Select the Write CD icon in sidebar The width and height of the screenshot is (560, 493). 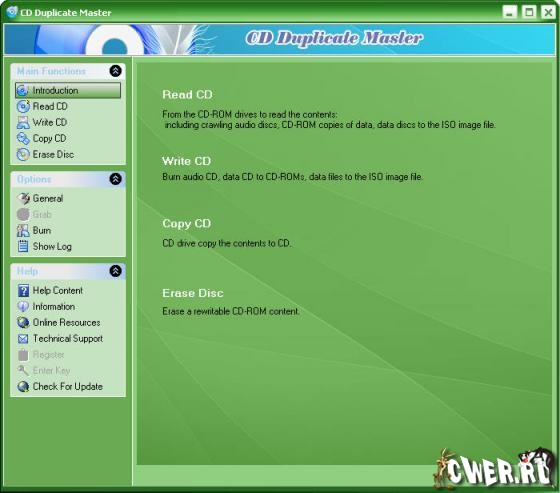pos(23,123)
